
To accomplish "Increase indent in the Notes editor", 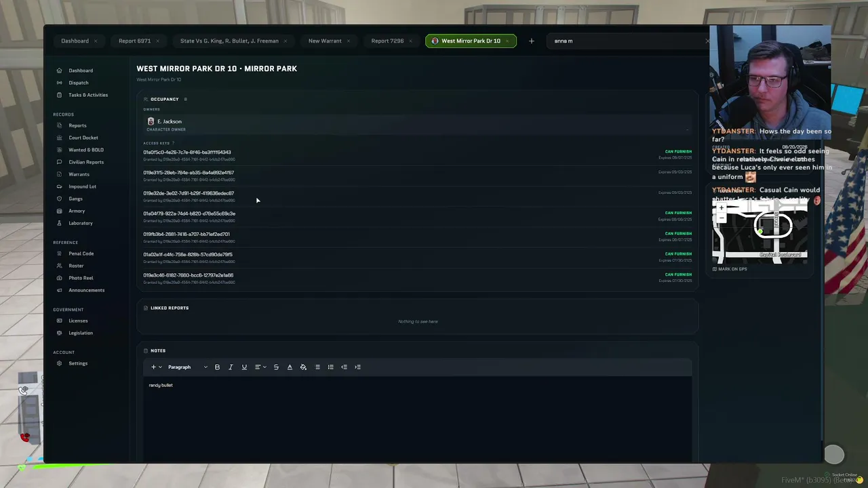I will coord(358,367).
